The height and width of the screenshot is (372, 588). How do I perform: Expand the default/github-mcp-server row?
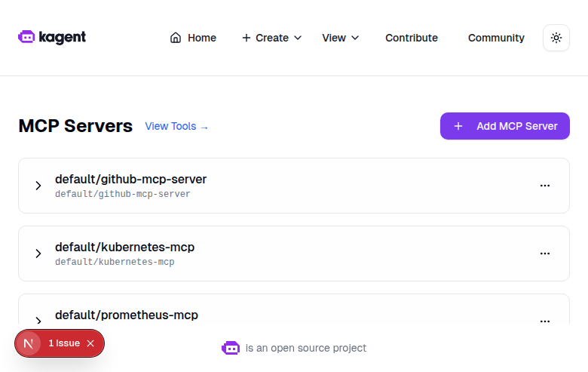(38, 186)
